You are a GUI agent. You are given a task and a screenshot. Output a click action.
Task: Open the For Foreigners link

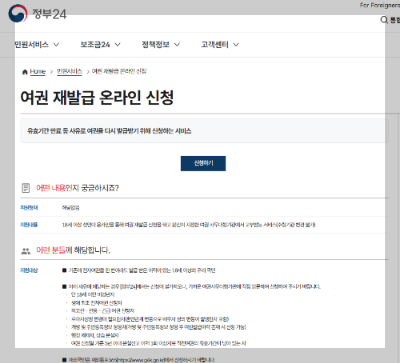click(x=380, y=5)
